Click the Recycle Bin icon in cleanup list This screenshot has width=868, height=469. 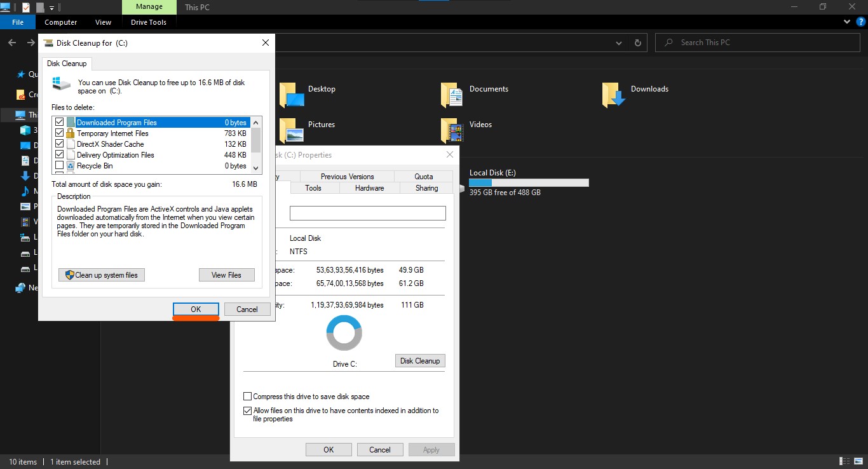coord(71,166)
